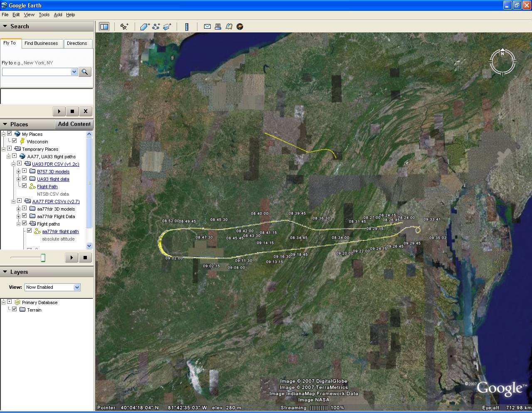Toggle aa77fdr 3D models checkbox
The width and height of the screenshot is (532, 413).
coord(25,209)
